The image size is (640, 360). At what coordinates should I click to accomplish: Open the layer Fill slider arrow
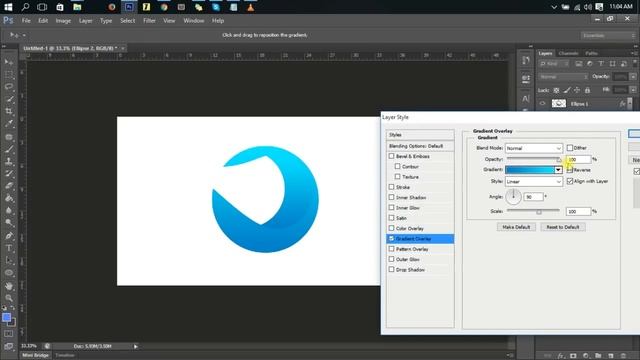pos(633,90)
